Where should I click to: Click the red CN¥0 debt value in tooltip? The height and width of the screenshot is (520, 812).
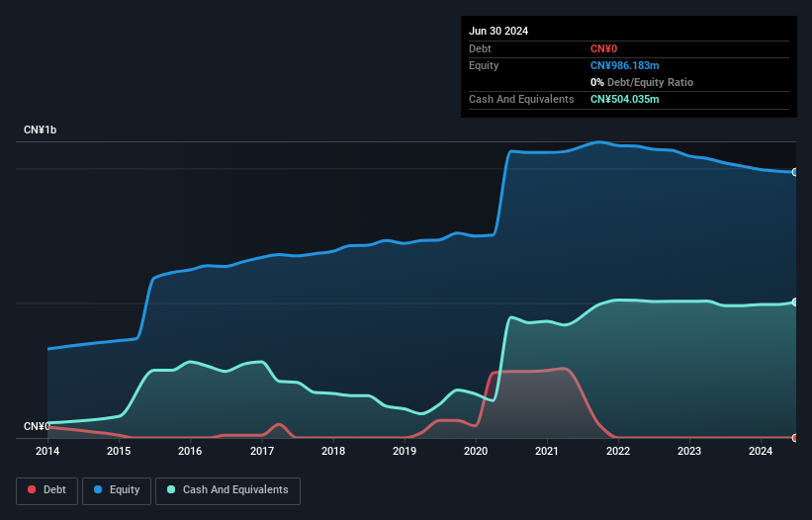(x=604, y=48)
